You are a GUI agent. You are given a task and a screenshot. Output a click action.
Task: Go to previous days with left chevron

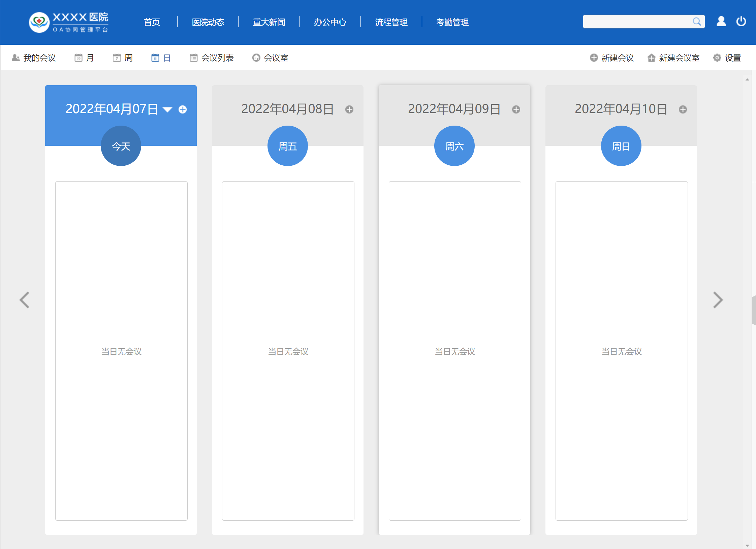point(25,300)
